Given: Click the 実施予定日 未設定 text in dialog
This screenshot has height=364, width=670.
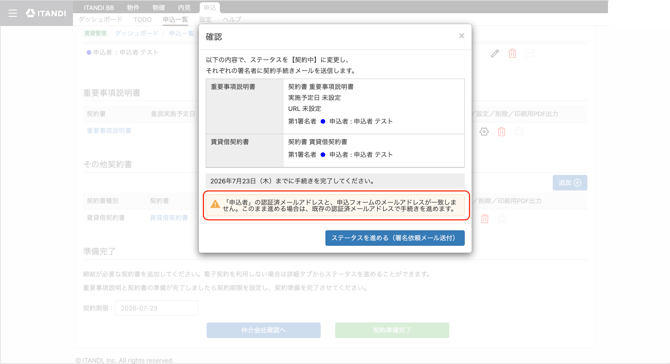Looking at the screenshot, I should tap(314, 98).
